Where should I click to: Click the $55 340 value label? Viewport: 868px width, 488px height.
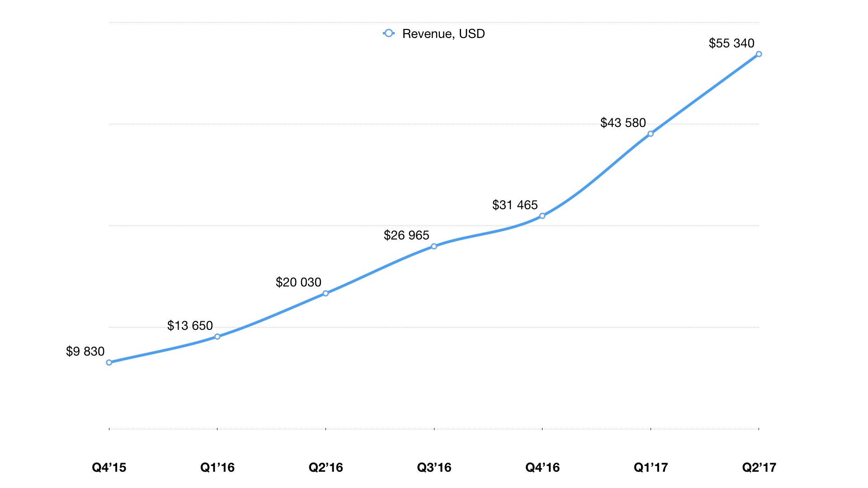click(731, 43)
